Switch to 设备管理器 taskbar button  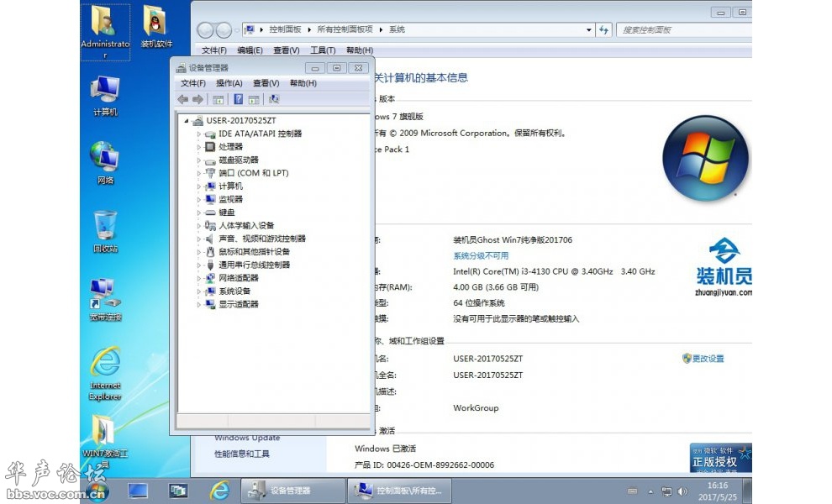click(293, 491)
